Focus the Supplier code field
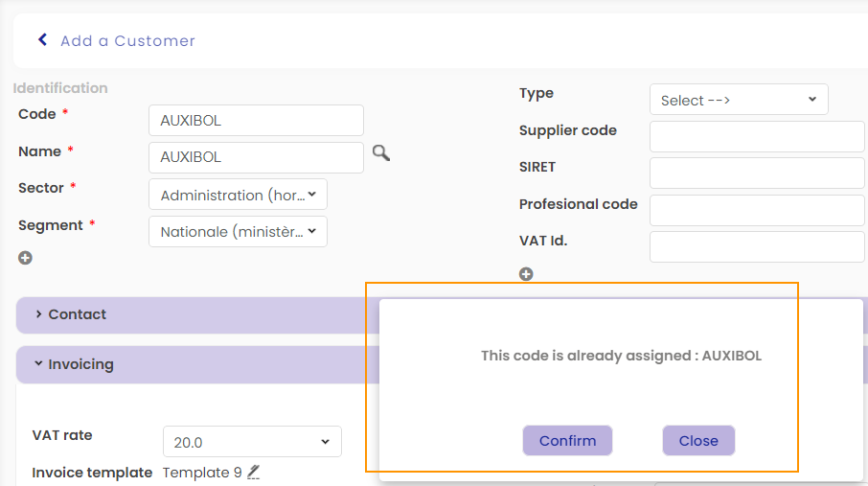This screenshot has height=486, width=868. tap(756, 136)
